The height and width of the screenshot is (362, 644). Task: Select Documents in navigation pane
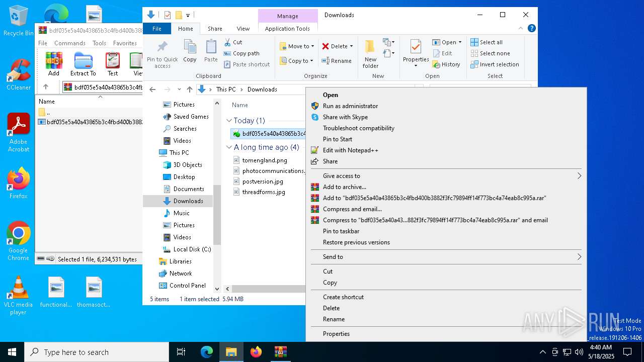coord(183,189)
